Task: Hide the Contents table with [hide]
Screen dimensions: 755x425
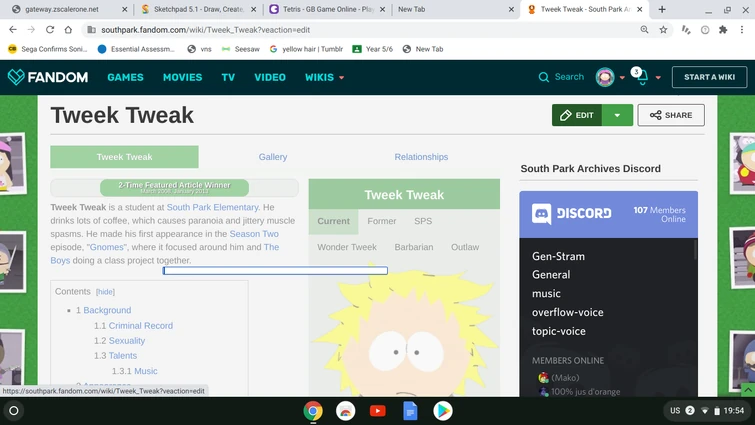Action: pyautogui.click(x=105, y=292)
